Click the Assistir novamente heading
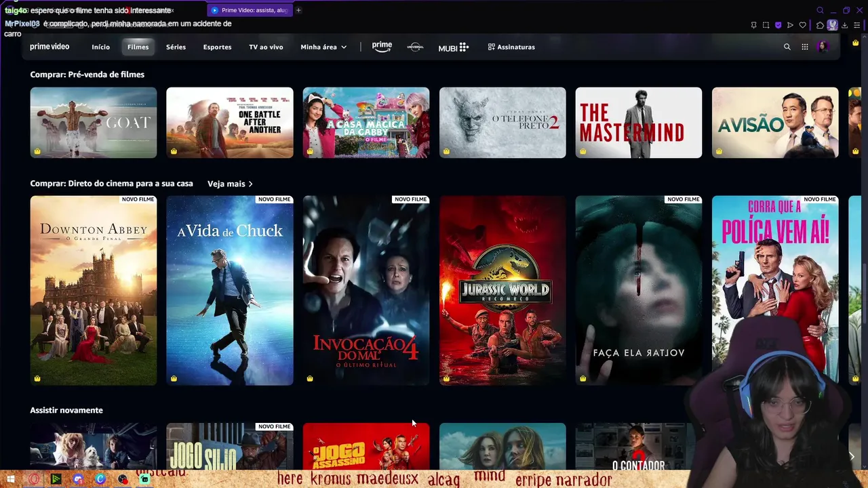868x488 pixels. (x=66, y=410)
